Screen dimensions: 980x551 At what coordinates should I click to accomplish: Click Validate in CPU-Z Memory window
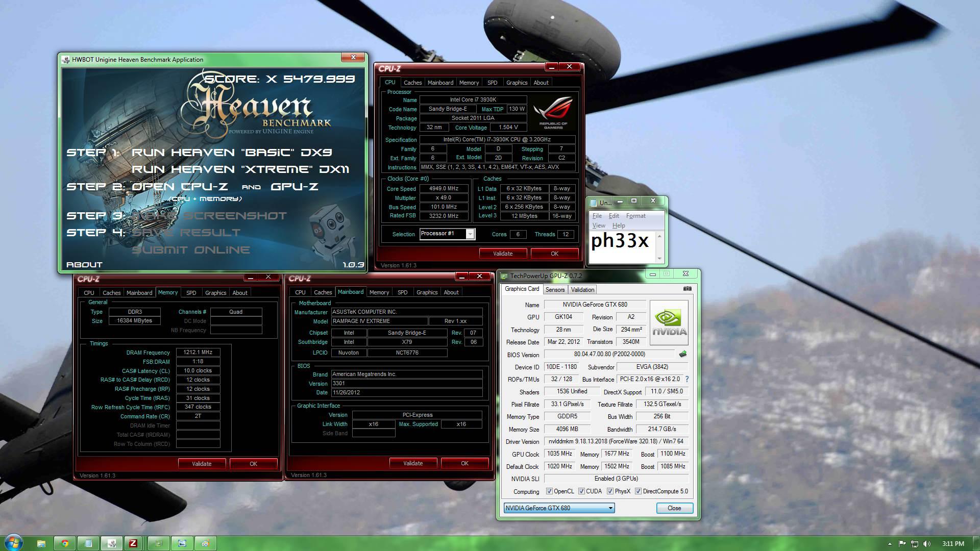pos(202,464)
